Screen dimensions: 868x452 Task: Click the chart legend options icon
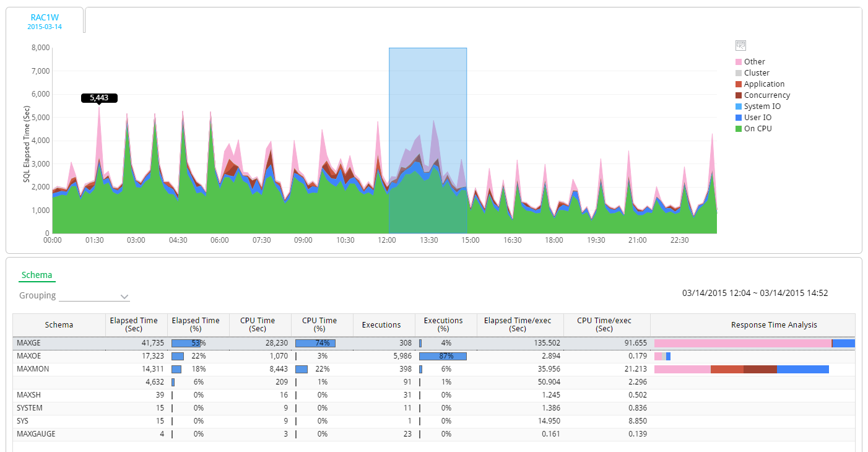pos(740,45)
